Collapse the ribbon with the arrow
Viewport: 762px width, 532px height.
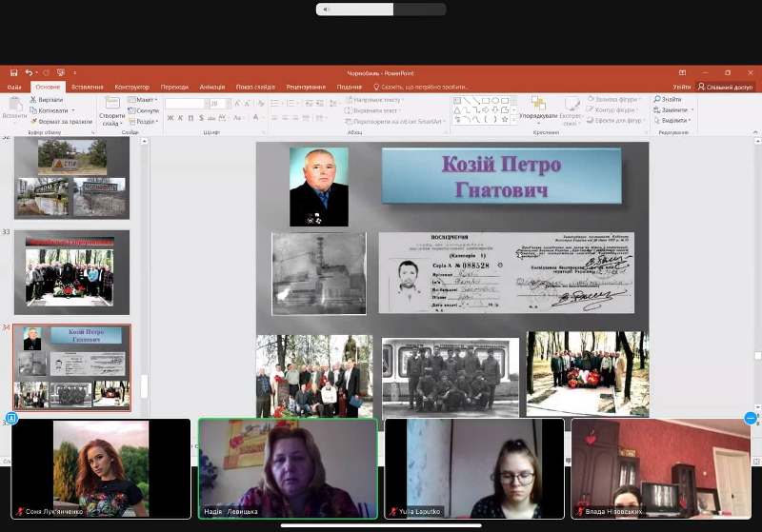754,132
